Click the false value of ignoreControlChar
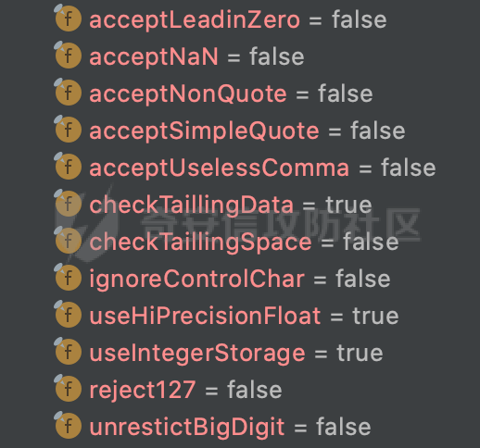The width and height of the screenshot is (480, 448). [363, 279]
